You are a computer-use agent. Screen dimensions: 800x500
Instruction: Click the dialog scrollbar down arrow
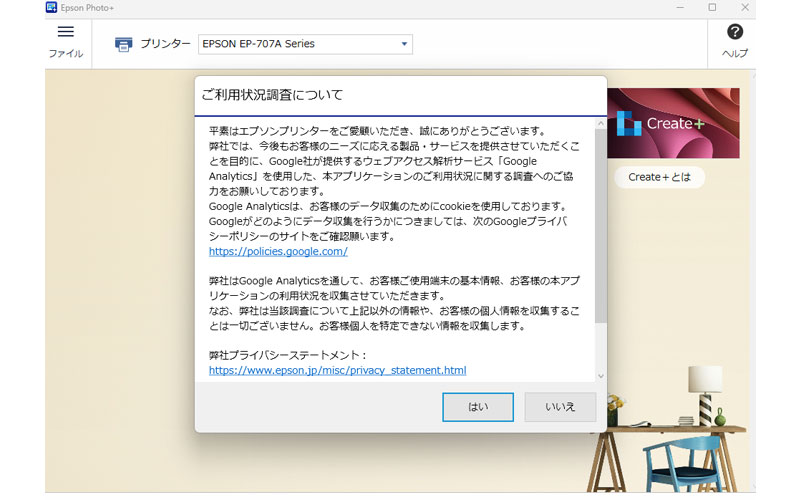[x=601, y=376]
